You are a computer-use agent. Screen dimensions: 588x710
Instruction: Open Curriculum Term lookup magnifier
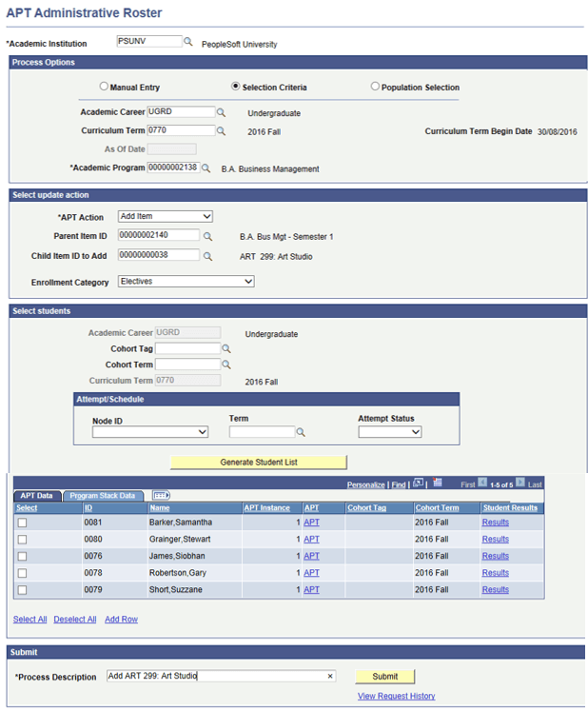(221, 130)
